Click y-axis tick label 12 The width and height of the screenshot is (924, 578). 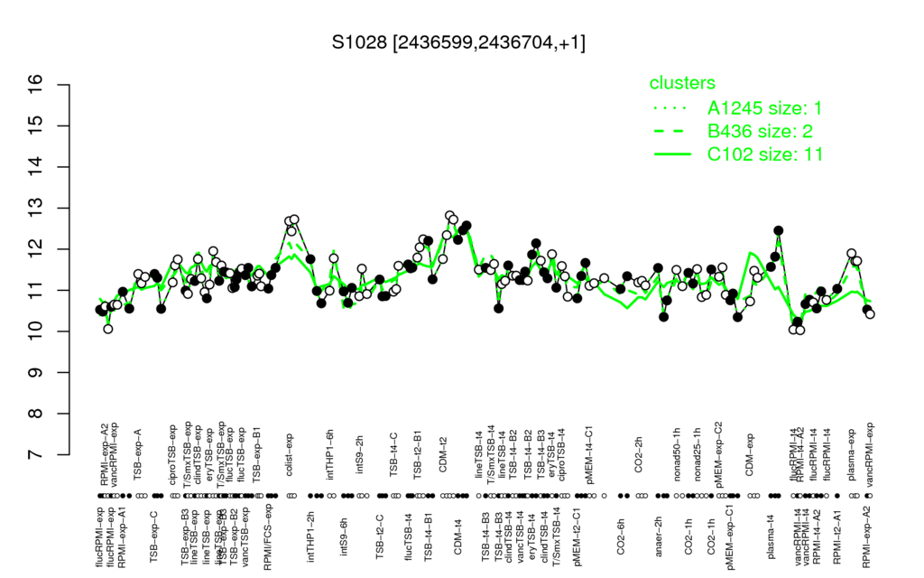click(x=36, y=249)
